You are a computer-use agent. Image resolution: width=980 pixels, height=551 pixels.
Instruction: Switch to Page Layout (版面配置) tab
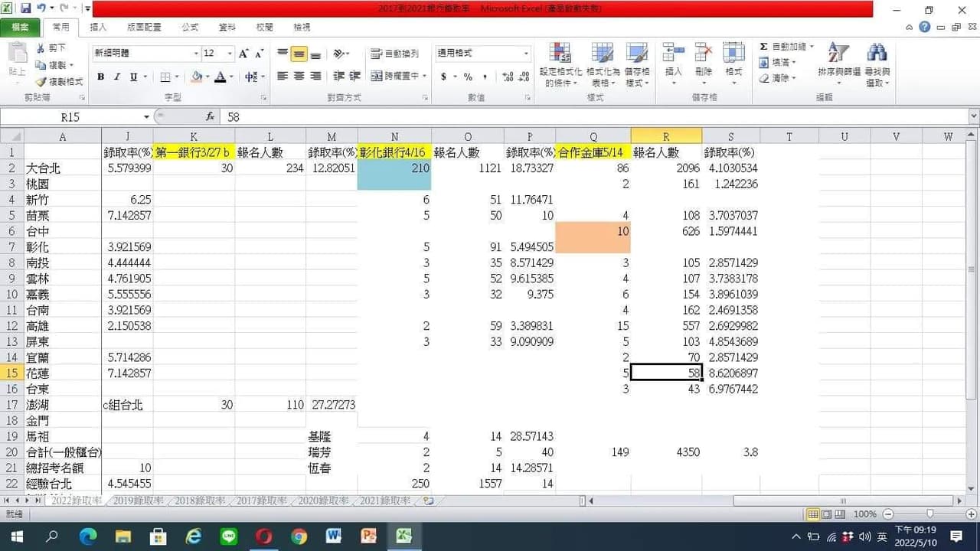click(x=144, y=27)
